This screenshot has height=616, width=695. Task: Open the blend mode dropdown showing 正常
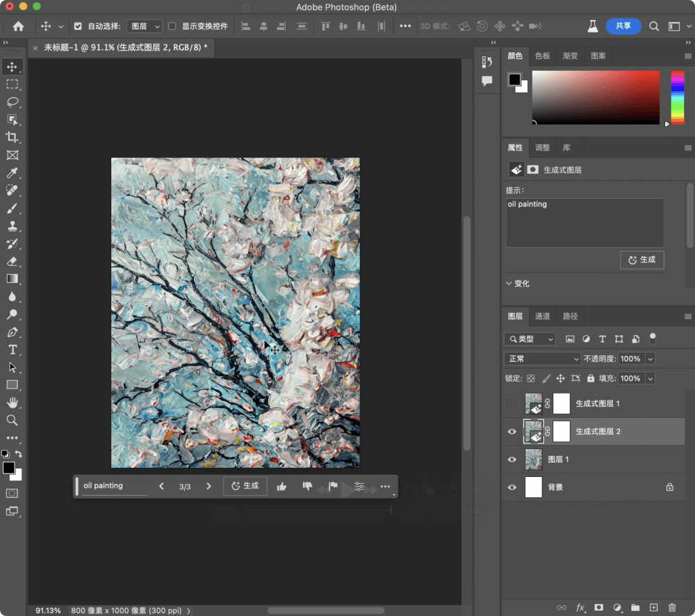click(x=541, y=358)
